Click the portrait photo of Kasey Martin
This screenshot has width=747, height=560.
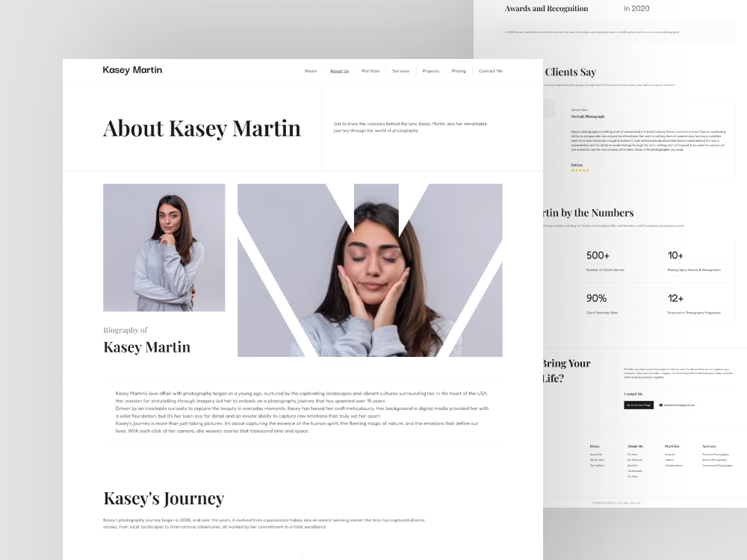point(164,247)
